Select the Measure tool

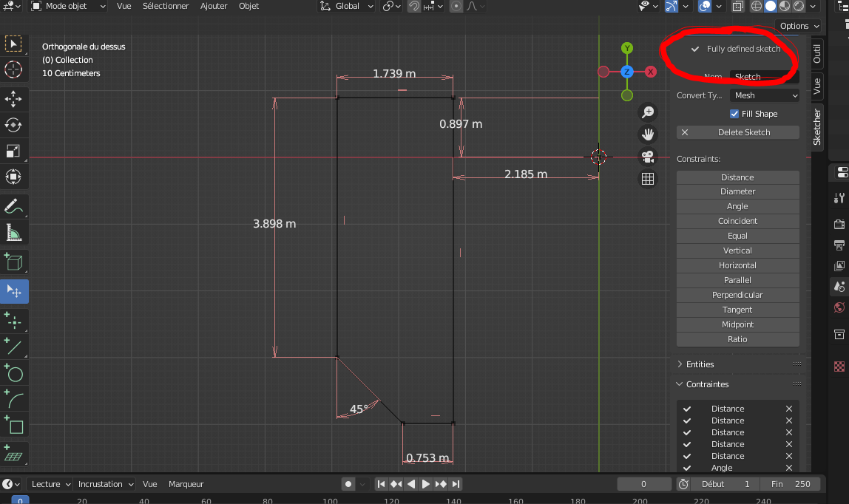point(13,233)
